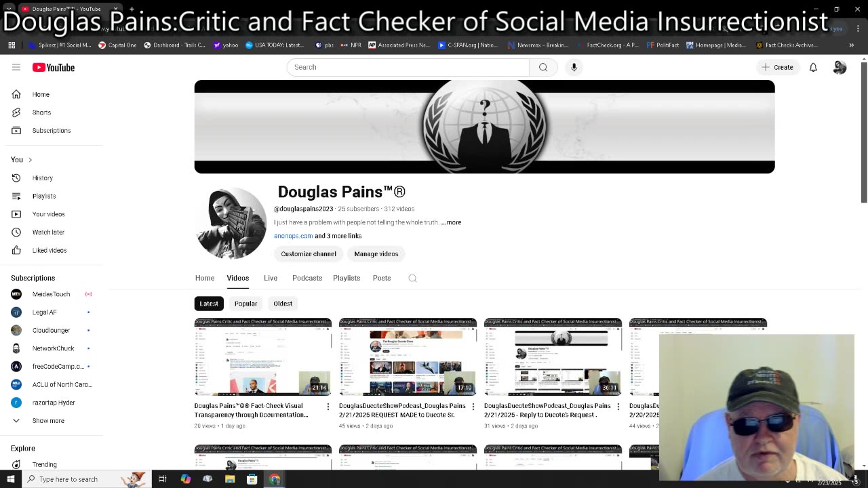This screenshot has height=488, width=868.
Task: Open Newsmax bookmark
Action: tap(538, 45)
